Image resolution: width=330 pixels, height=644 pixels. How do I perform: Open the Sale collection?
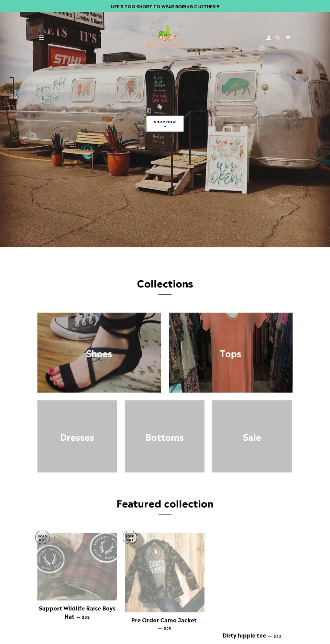[252, 436]
